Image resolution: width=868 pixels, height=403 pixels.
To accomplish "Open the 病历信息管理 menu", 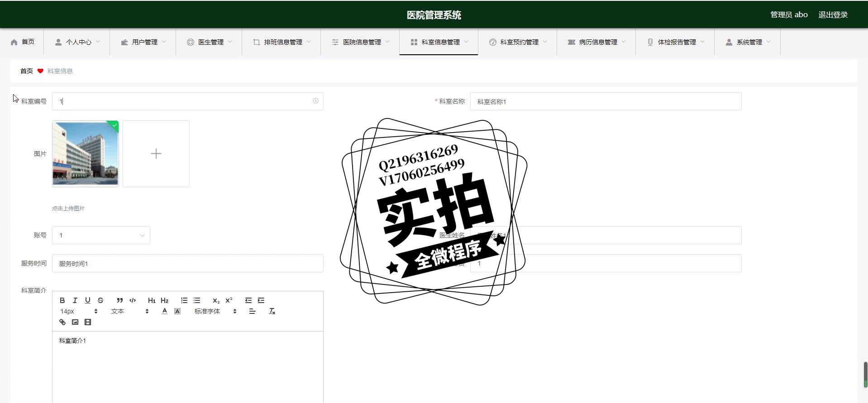I will point(596,42).
